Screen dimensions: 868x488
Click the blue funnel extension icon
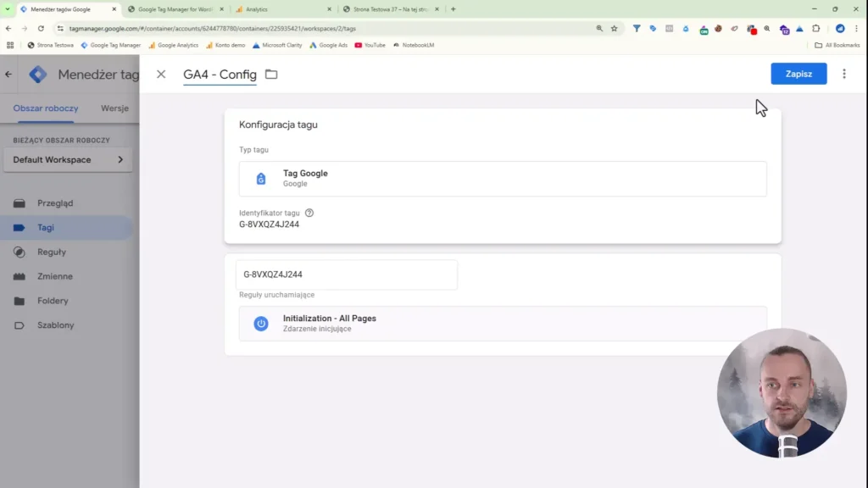(637, 28)
